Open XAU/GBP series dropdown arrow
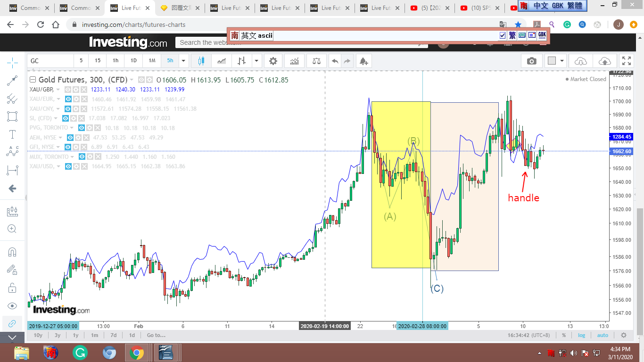This screenshot has width=644, height=362. [58, 90]
